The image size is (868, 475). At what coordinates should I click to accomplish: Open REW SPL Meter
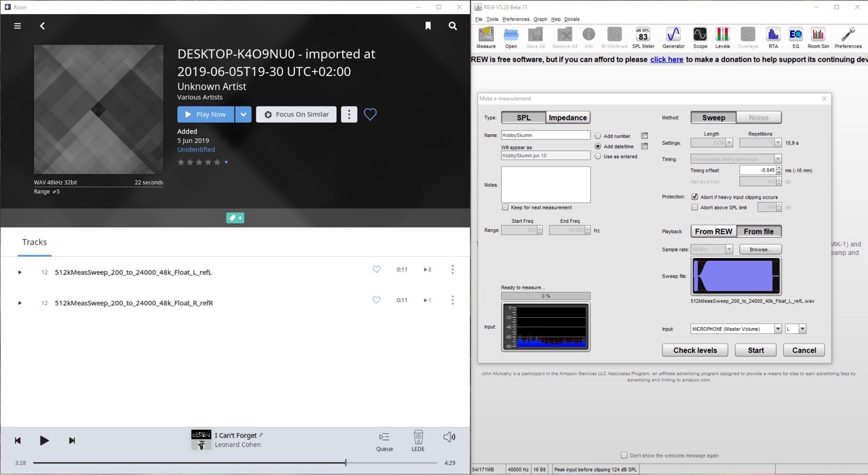[x=643, y=37]
